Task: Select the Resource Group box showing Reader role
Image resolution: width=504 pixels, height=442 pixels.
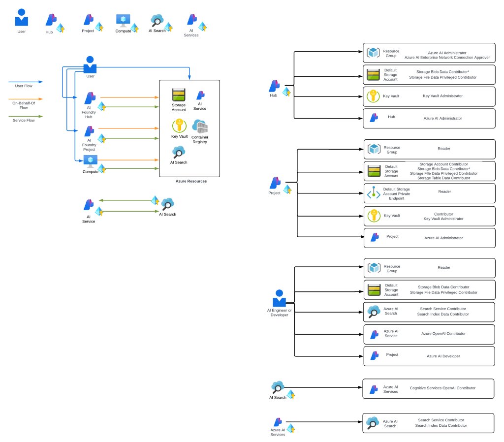Action: tap(429, 149)
